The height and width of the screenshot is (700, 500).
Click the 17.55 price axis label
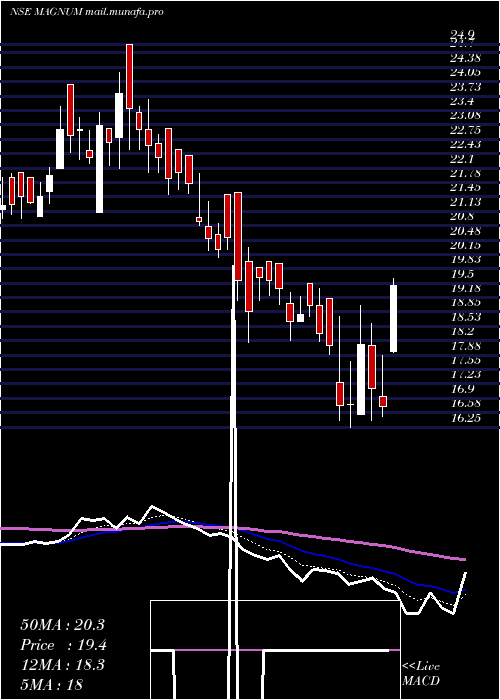(465, 360)
